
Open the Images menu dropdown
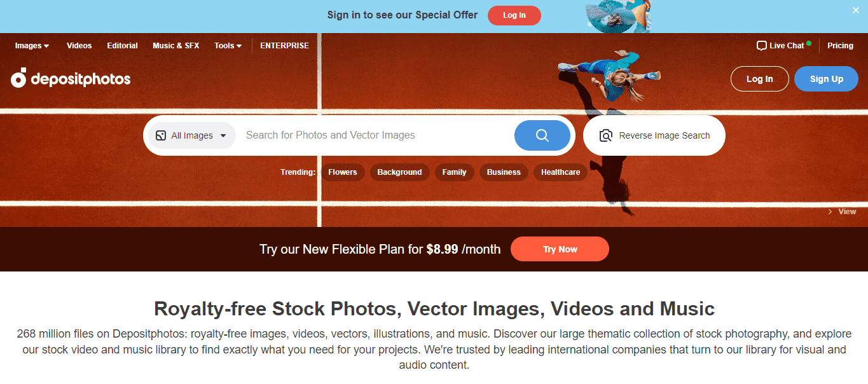32,46
